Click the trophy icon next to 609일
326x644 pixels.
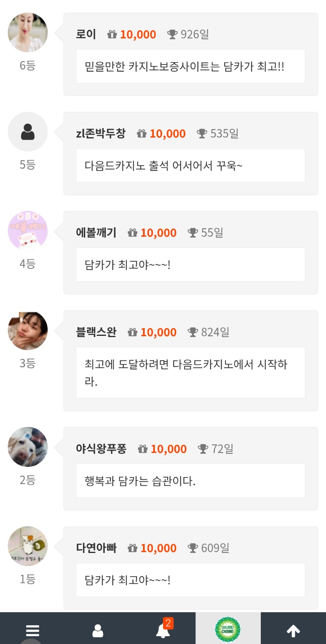(x=193, y=548)
